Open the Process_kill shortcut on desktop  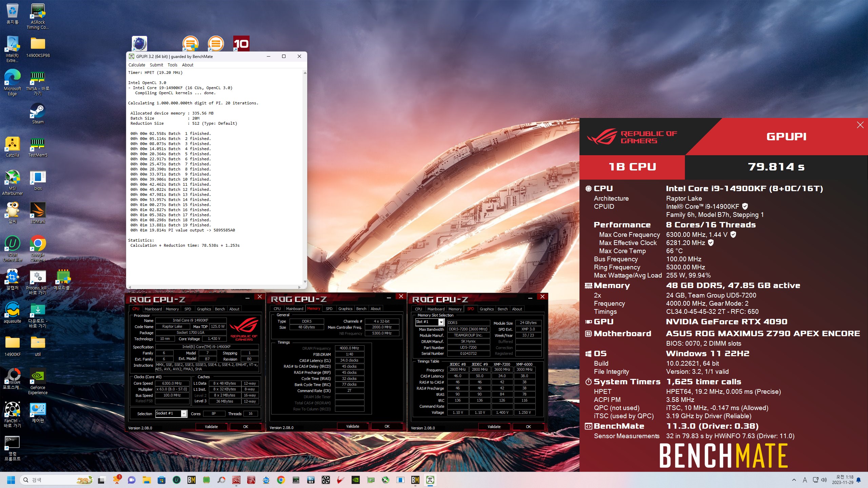38,282
